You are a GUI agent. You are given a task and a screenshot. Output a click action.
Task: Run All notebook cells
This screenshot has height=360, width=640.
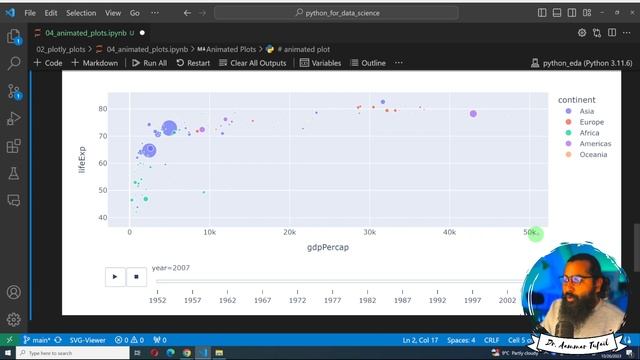click(149, 63)
